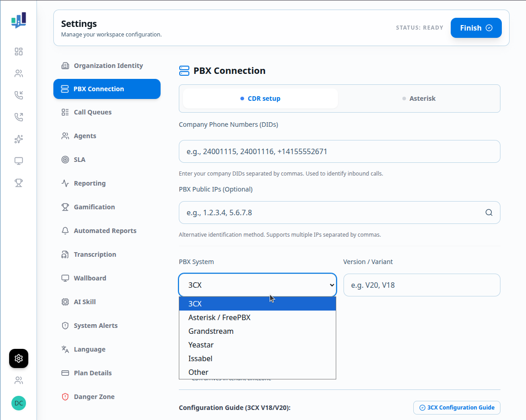The image size is (526, 420).
Task: Open Gamification settings section
Action: tap(107, 207)
